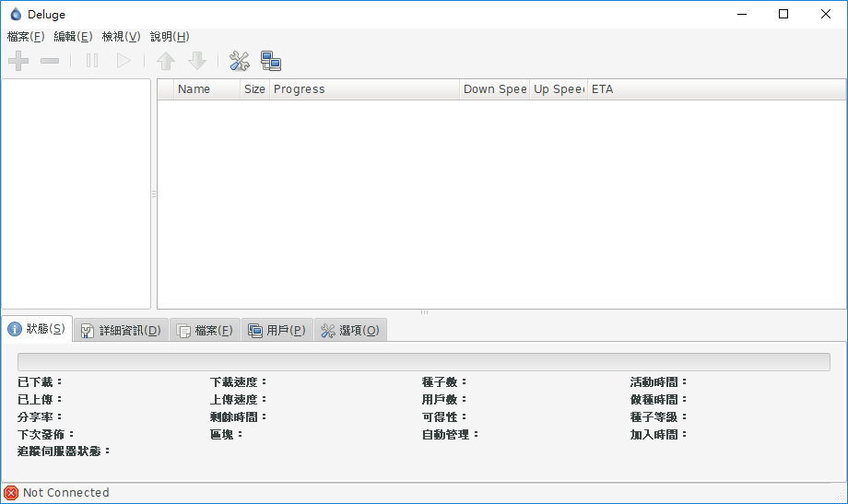The width and height of the screenshot is (848, 504).
Task: Sort by the Name column header
Action: coord(207,89)
